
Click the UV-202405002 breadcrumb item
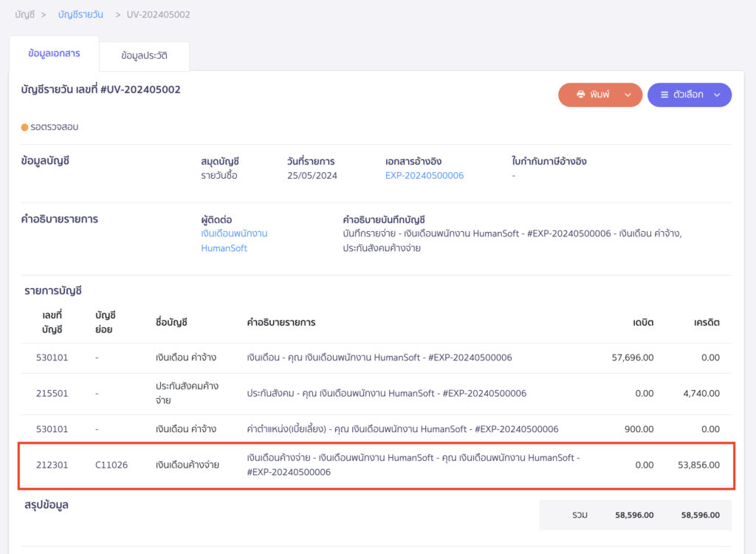coord(158,15)
